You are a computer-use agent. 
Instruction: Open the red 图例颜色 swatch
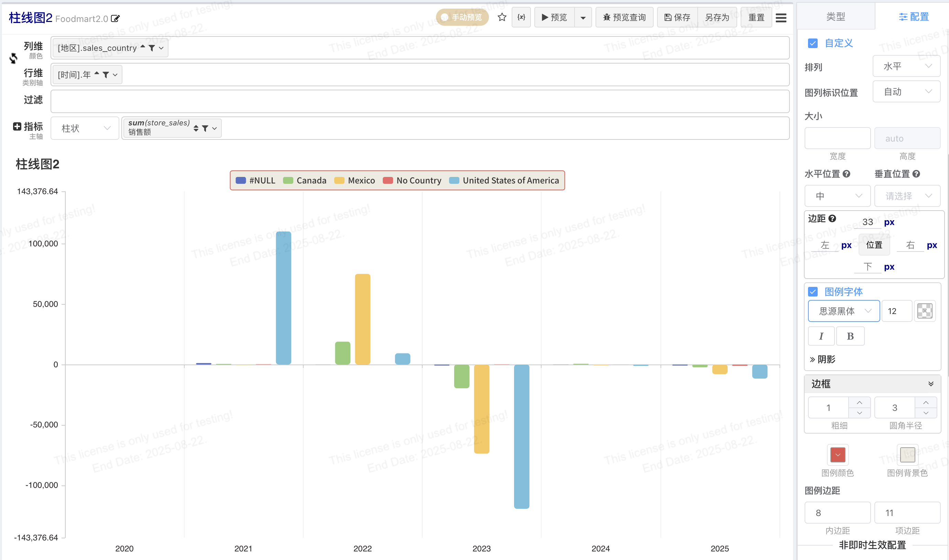pyautogui.click(x=838, y=455)
